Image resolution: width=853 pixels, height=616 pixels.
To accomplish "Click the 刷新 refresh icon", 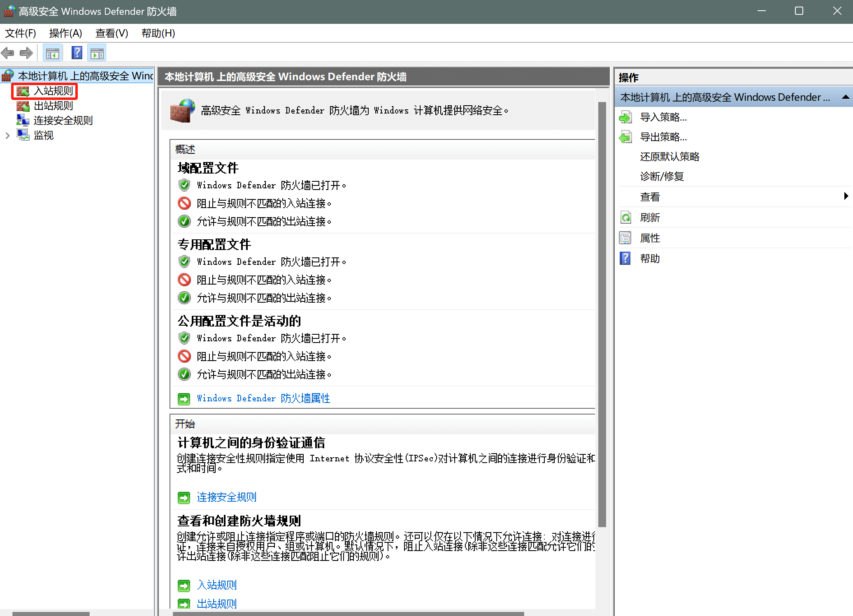I will pyautogui.click(x=625, y=218).
